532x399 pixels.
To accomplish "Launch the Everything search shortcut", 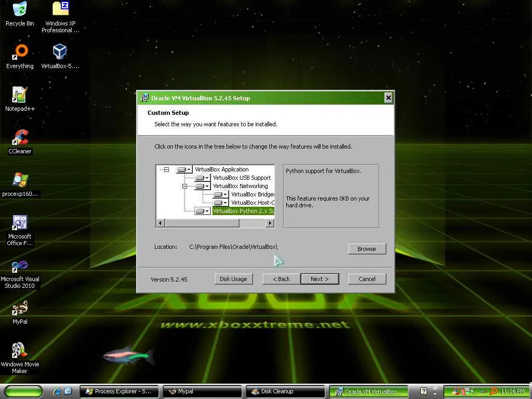I will 20,56.
